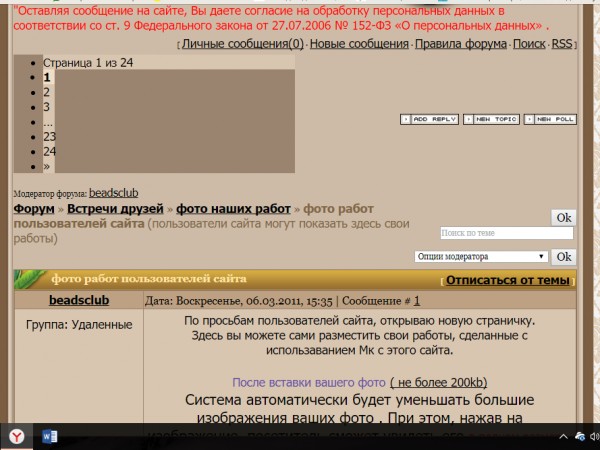Screen dimensions: 600x450
Task: Open network status tray icon
Action: tap(580, 436)
